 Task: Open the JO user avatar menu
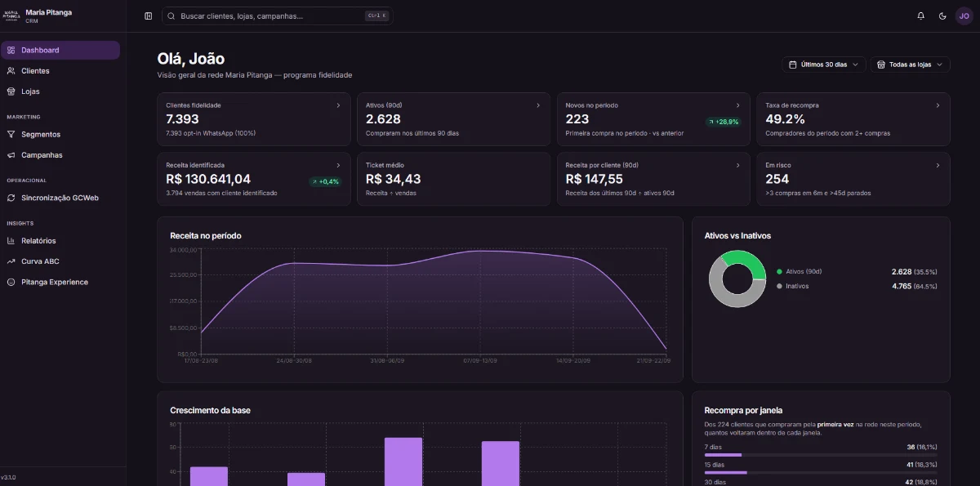point(964,16)
